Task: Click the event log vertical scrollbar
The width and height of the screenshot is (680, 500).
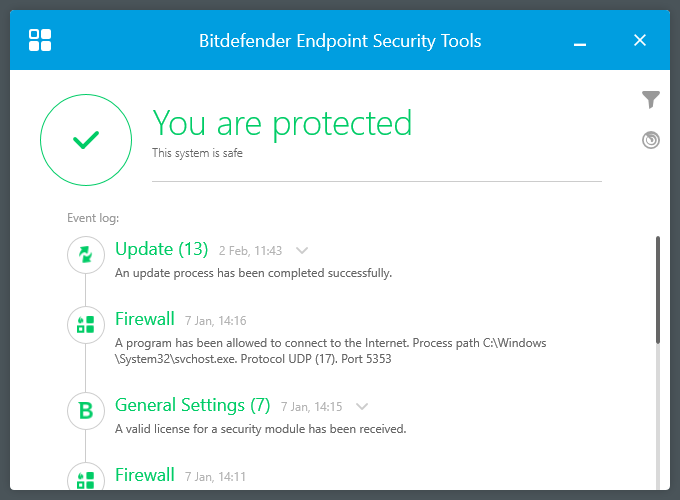Action: point(657,290)
